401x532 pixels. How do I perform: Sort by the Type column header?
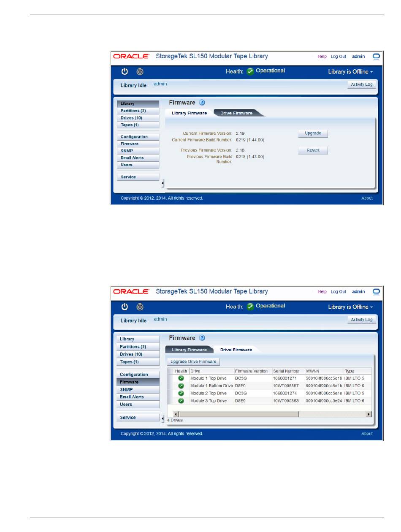358,371
